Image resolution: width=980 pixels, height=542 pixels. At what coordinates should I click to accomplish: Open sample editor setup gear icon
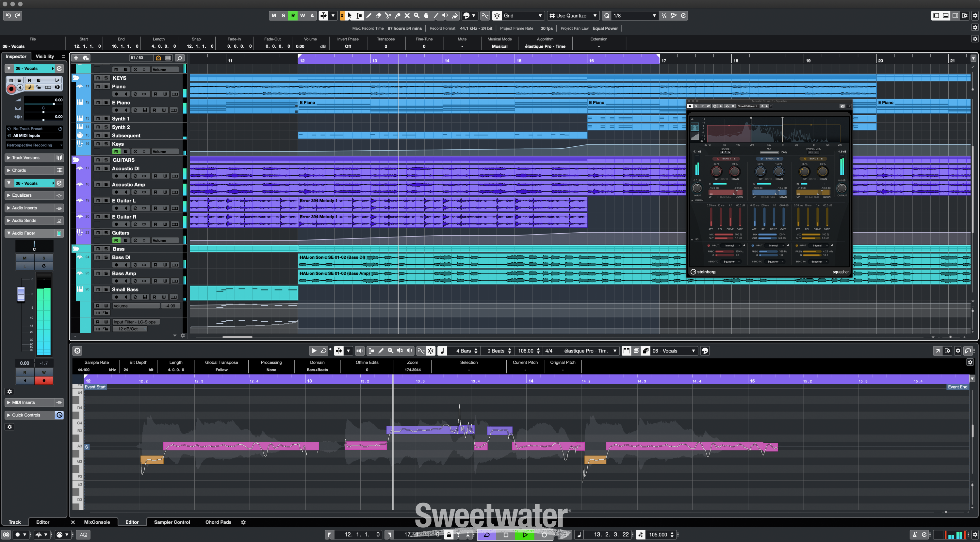click(958, 351)
